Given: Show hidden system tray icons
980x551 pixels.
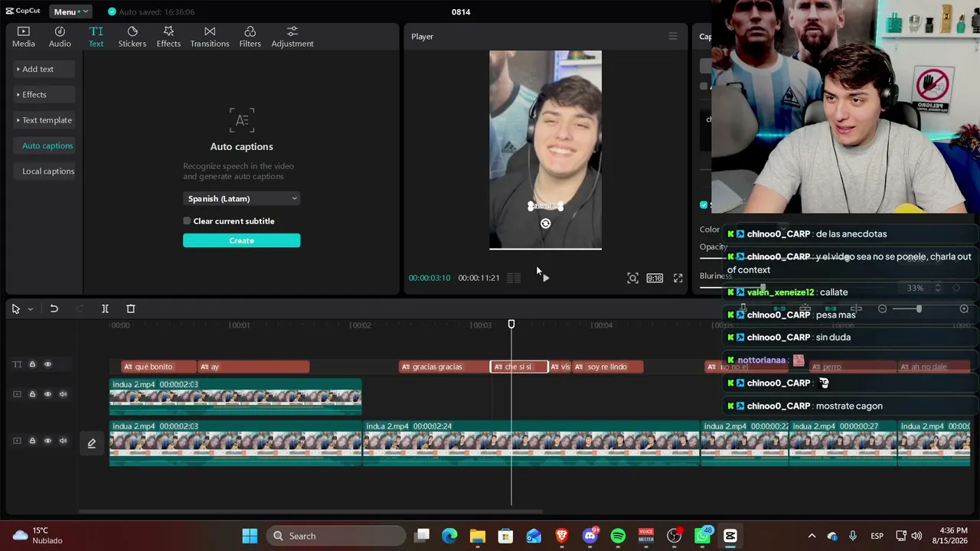Looking at the screenshot, I should point(812,536).
